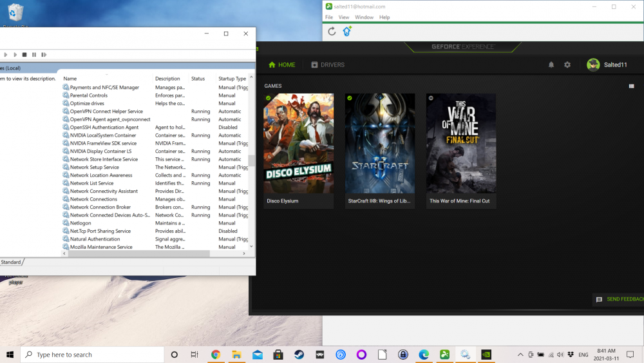Open Microsoft Edge from the taskbar
This screenshot has height=363, width=644.
(424, 355)
